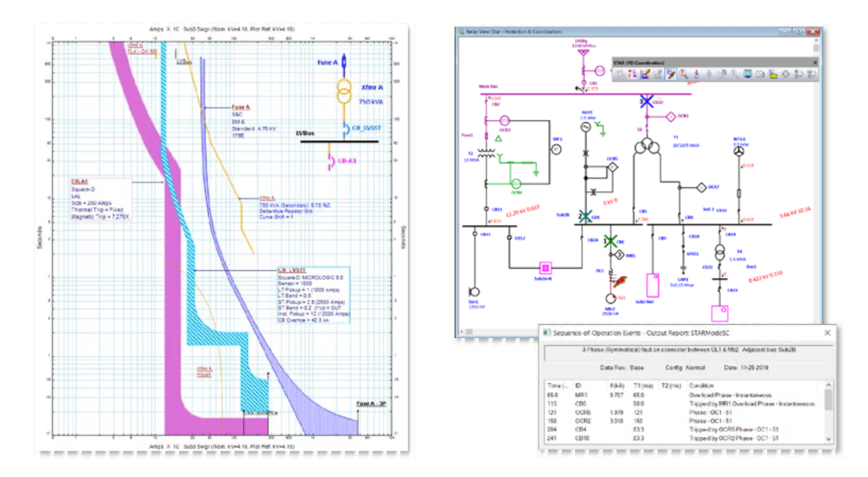Select motor Mtr2 symbol in the one-line diagram
The width and height of the screenshot is (868, 477).
coord(610,299)
